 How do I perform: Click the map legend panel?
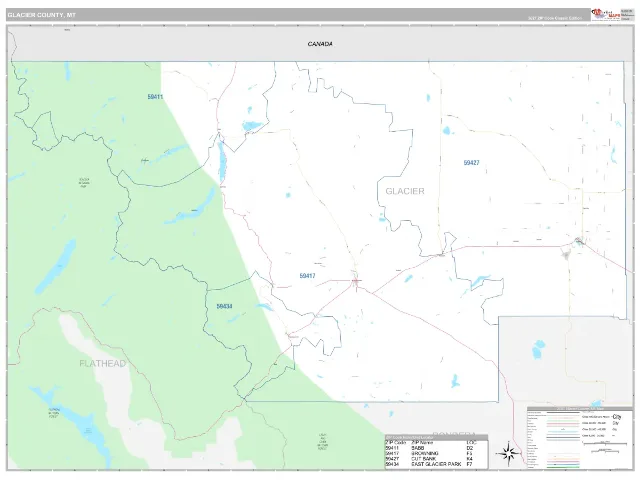tap(580, 437)
